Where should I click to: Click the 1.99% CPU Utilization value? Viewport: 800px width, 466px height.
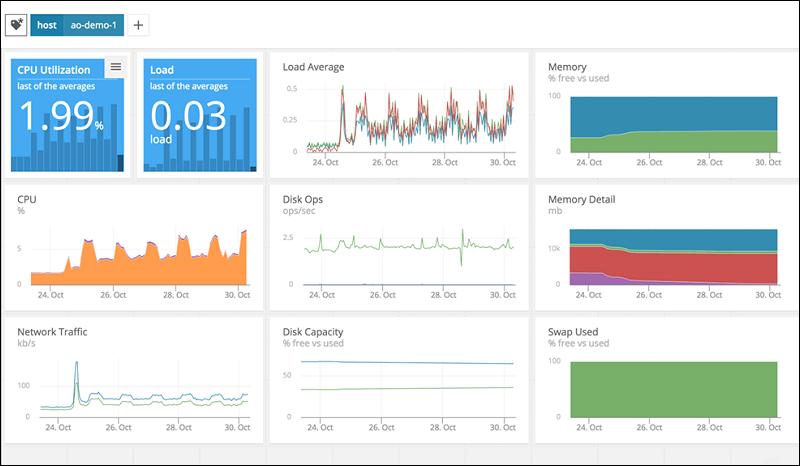point(60,118)
